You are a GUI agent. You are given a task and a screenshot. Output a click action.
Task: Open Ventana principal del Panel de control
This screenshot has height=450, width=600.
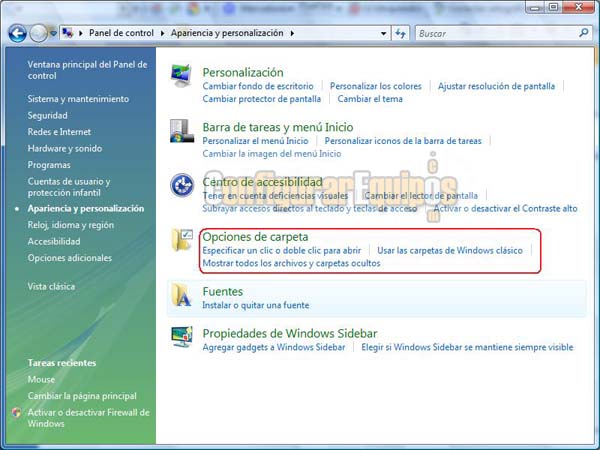(x=87, y=70)
